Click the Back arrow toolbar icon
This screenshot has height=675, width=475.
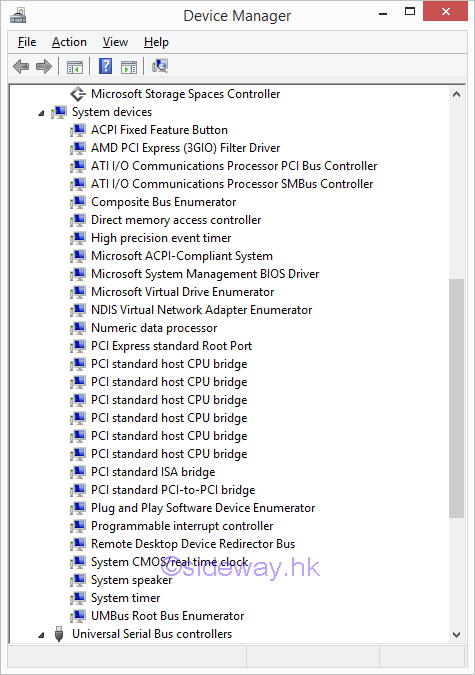[x=21, y=66]
